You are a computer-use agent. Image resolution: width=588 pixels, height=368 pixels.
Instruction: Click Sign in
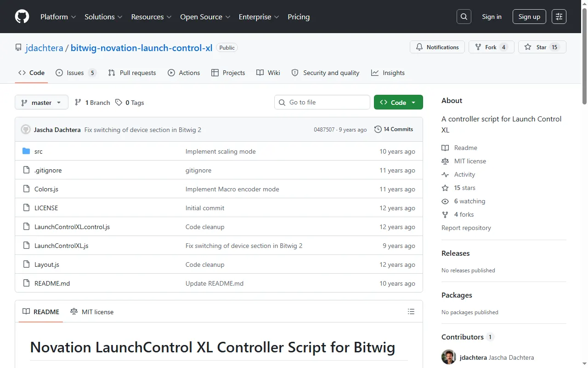pos(492,17)
